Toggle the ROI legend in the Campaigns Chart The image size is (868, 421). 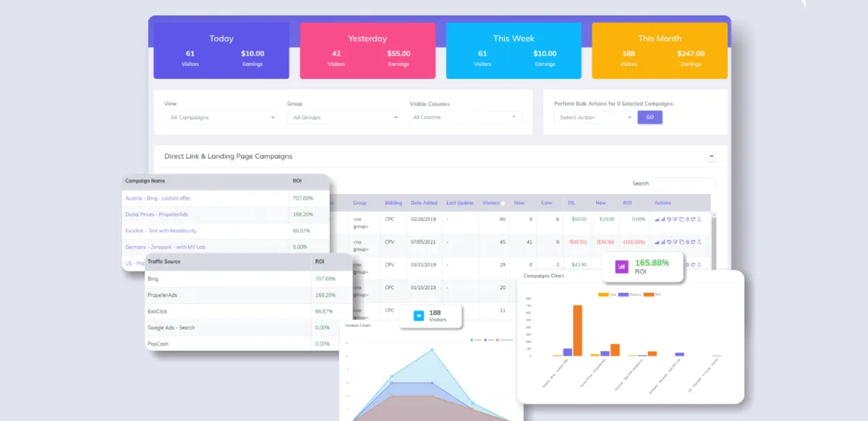650,294
